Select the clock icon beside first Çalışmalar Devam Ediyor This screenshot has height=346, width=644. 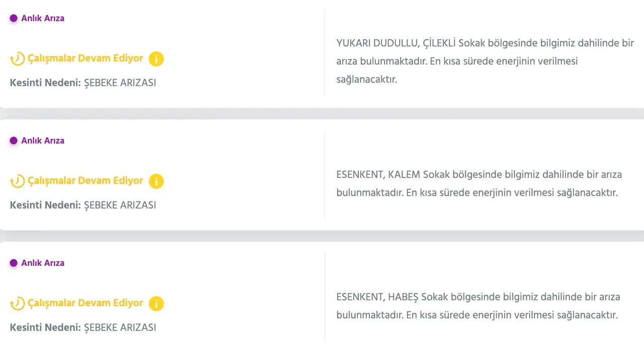[x=17, y=58]
